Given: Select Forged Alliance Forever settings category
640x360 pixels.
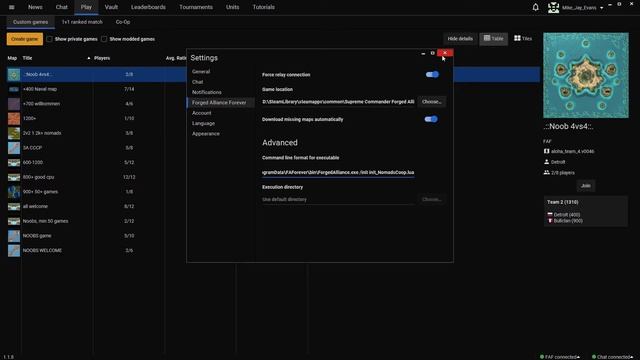Looking at the screenshot, I should click(x=221, y=102).
